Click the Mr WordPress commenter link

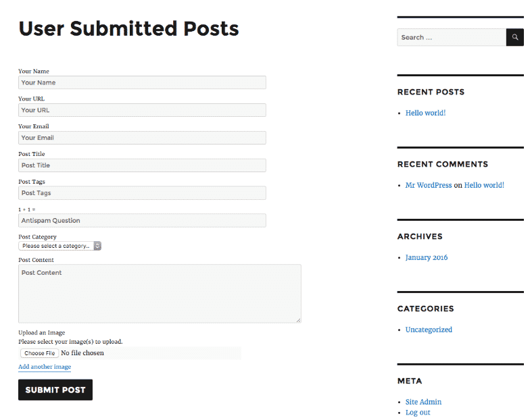[429, 185]
